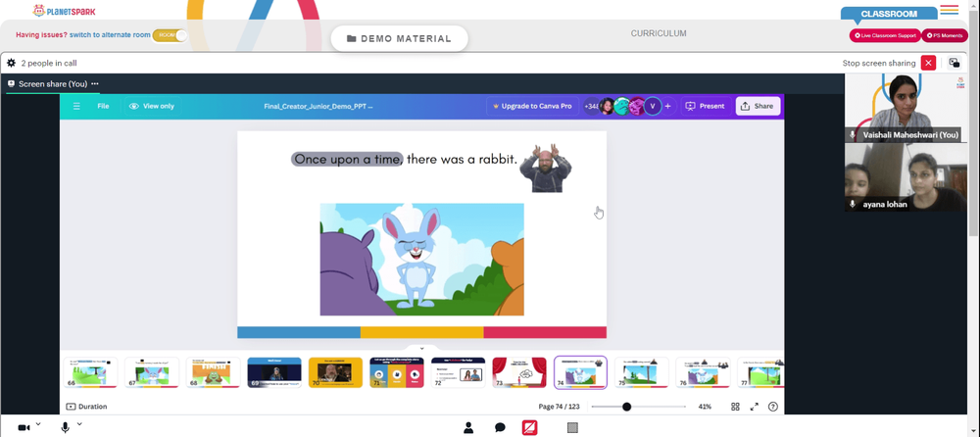This screenshot has width=980, height=437.
Task: Click Vaishali Maheshwari video tile
Action: tap(906, 108)
